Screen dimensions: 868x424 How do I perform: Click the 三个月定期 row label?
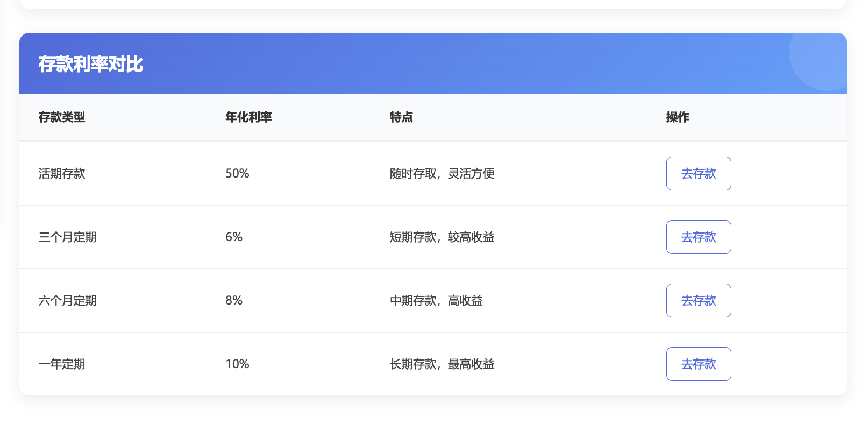67,237
